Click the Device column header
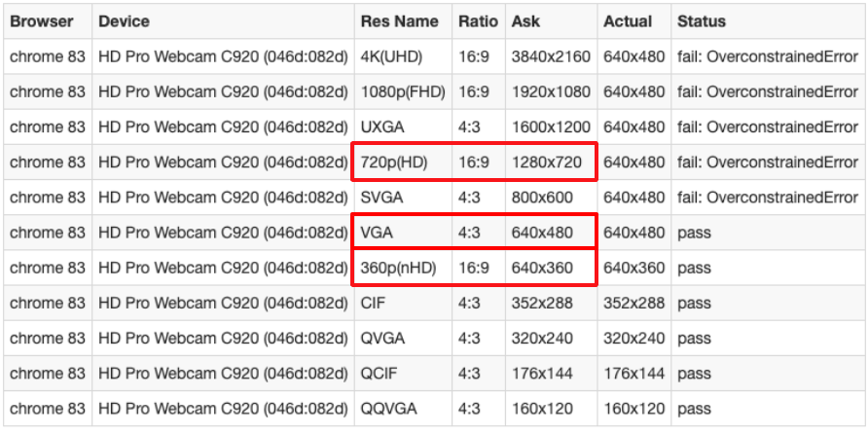Screen dimensions: 868x434 pos(124,20)
